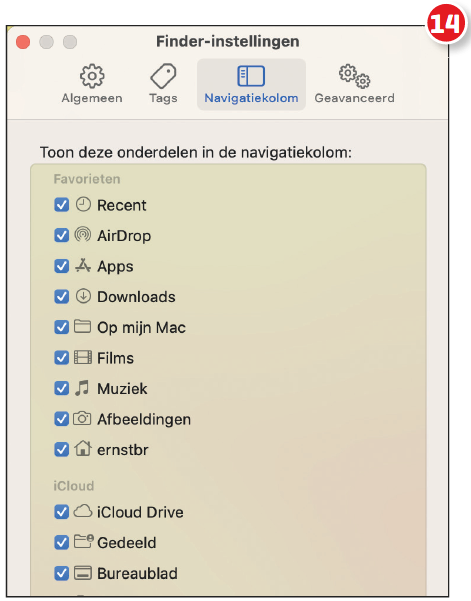471x601 pixels.
Task: Click the Recent label text
Action: click(121, 205)
